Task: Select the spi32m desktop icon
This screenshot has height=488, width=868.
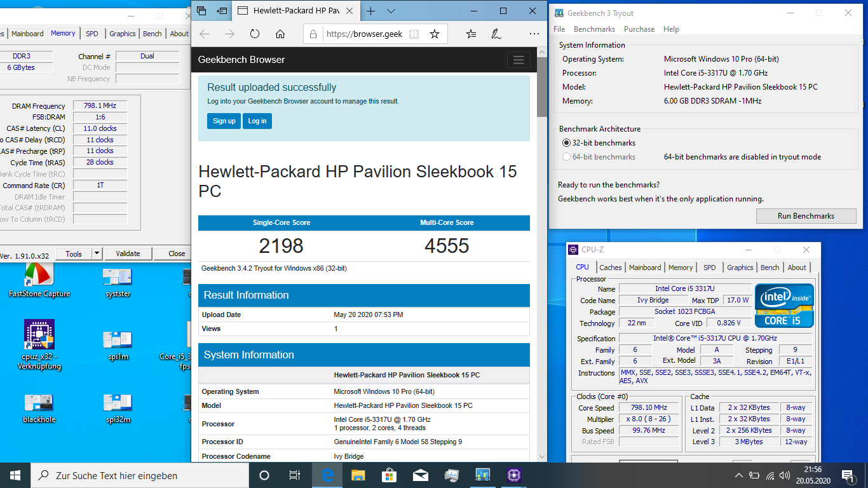Action: tap(118, 408)
